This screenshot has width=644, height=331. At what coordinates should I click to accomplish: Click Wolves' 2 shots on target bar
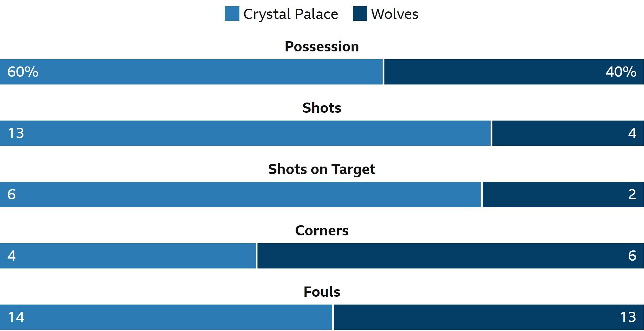[x=563, y=195]
